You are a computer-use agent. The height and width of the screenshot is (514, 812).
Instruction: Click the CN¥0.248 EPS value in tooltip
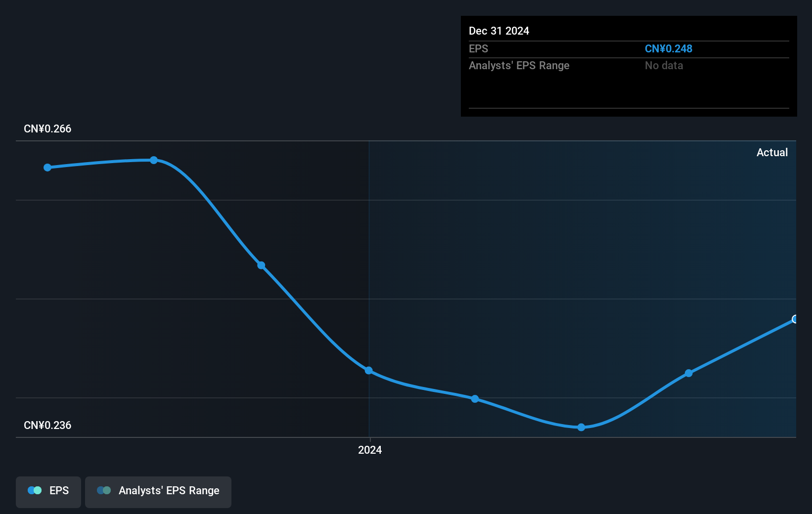669,49
